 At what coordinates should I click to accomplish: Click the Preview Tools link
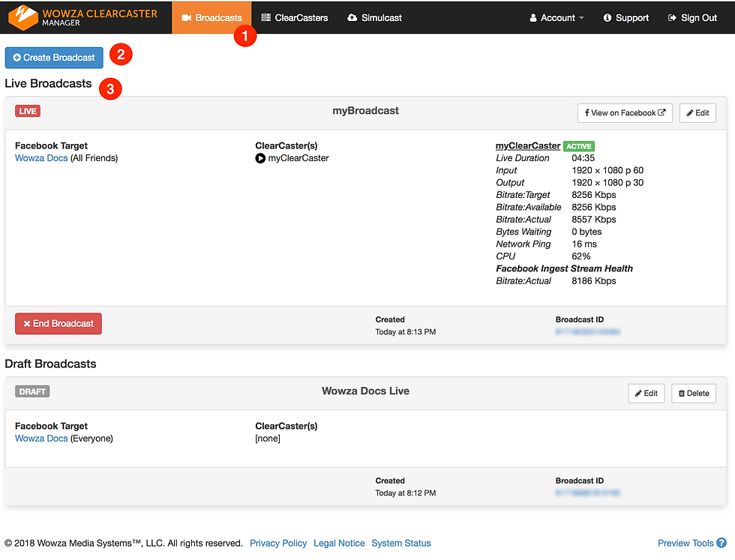685,543
